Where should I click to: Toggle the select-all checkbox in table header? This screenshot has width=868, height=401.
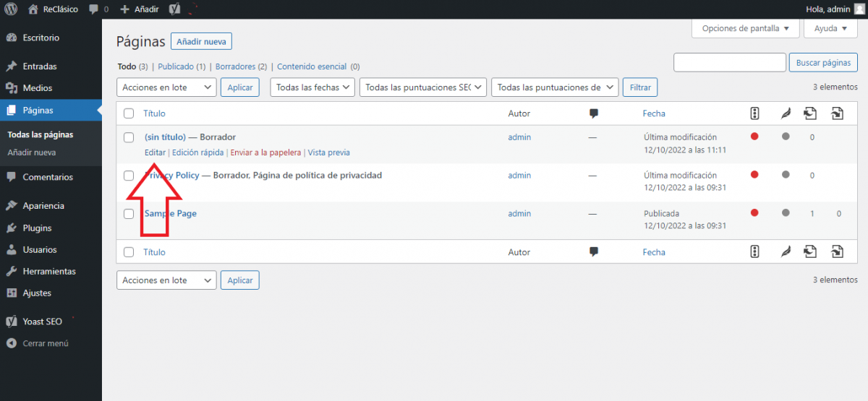coord(129,113)
